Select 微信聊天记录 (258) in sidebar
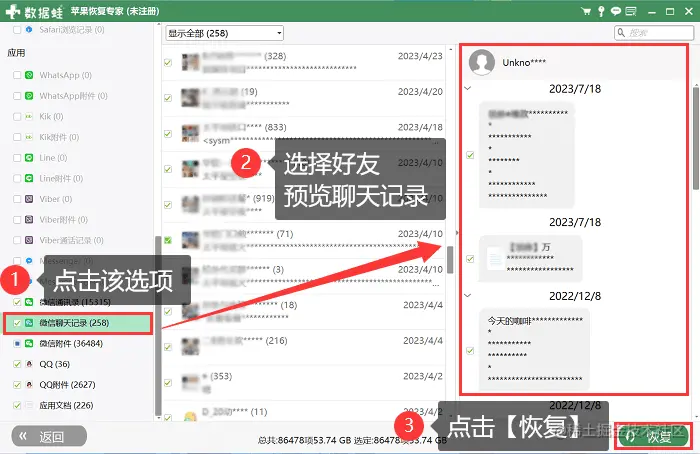The width and height of the screenshot is (700, 454). pos(78,323)
